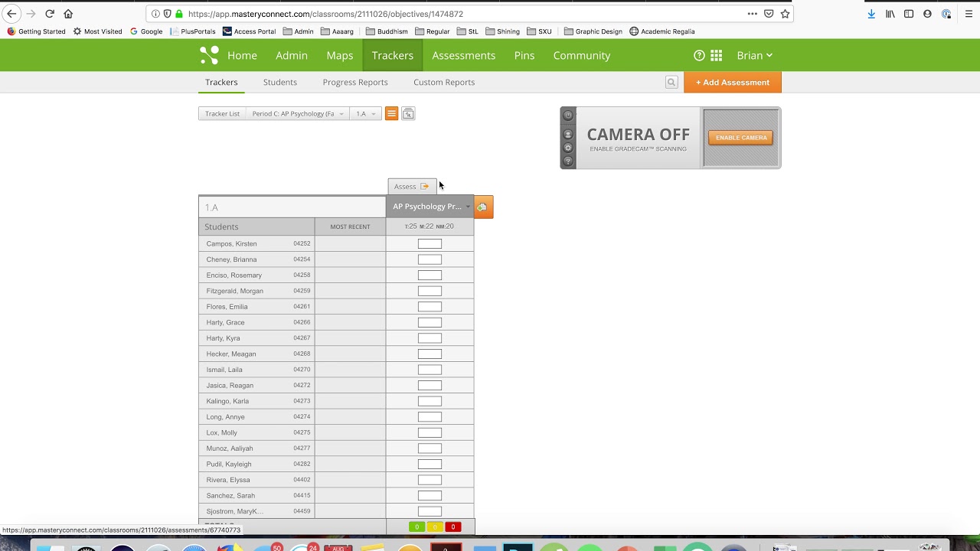This screenshot has width=980, height=551.
Task: Click the red totals count badge
Action: tap(453, 527)
